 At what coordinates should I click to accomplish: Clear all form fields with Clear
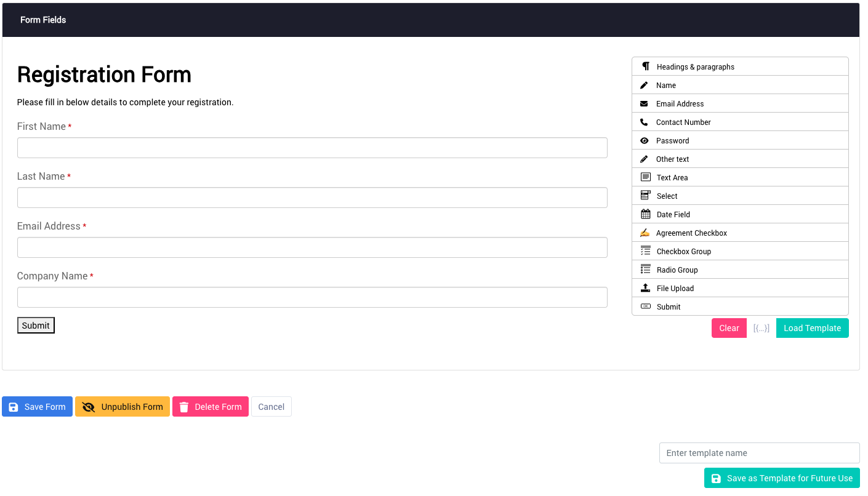click(729, 328)
